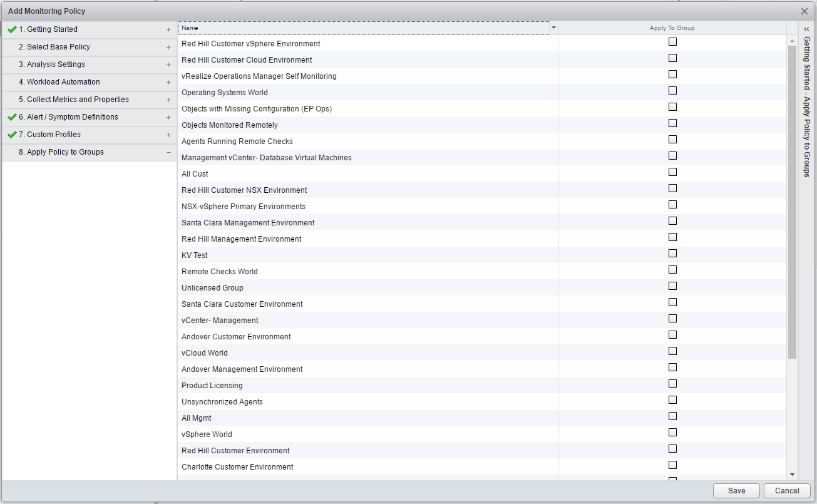This screenshot has height=504, width=817.
Task: Expand the Getting Started section plus icon
Action: tap(168, 29)
